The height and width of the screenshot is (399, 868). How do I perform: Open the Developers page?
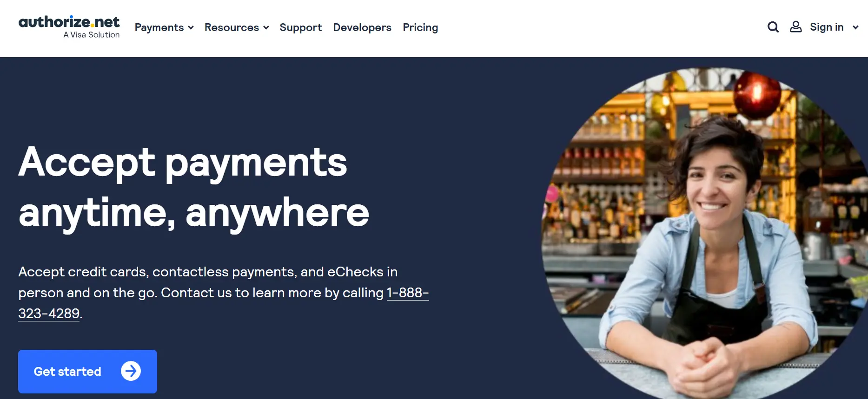coord(362,27)
